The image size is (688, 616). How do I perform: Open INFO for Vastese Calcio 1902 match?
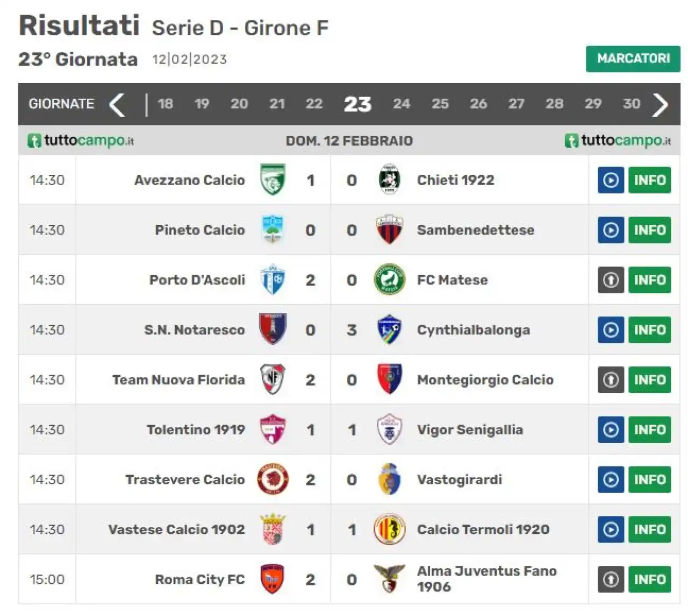[x=650, y=529]
